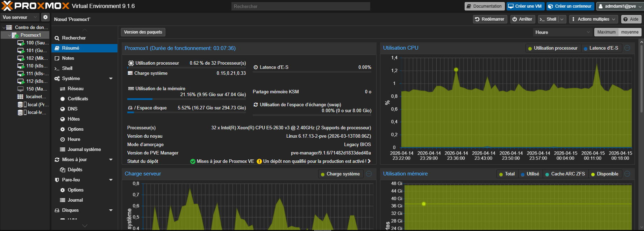Click undo-zoom icon on Charge serveur chart
Image resolution: width=644 pixels, height=231 pixels.
tap(369, 174)
